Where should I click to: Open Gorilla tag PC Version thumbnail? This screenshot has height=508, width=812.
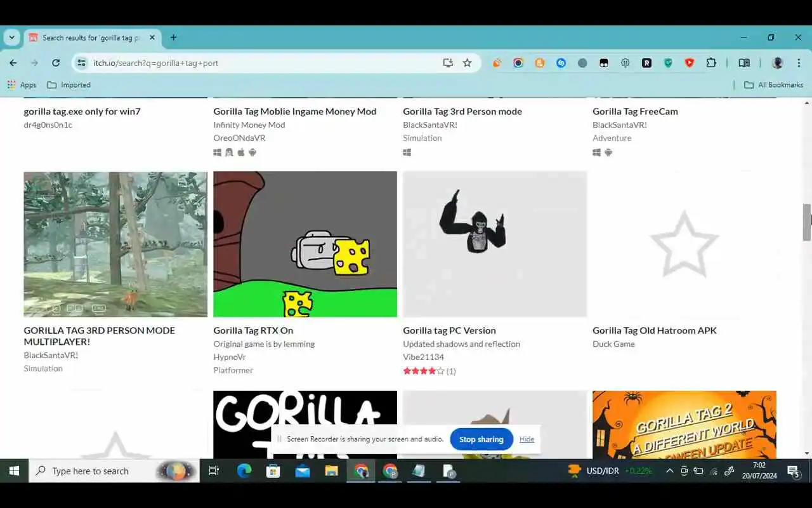(495, 244)
